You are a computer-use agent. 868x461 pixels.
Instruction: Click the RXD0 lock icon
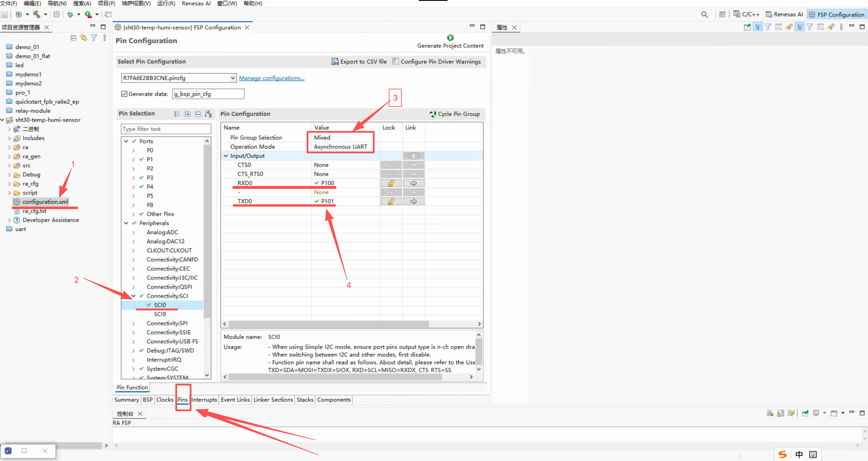pyautogui.click(x=391, y=183)
